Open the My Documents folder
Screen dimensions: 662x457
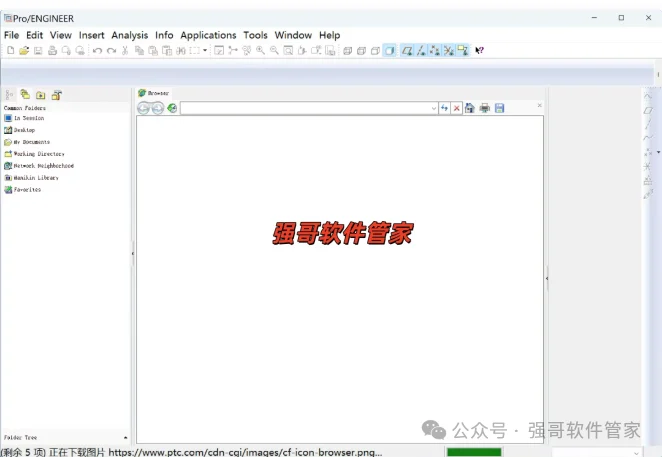pyautogui.click(x=27, y=142)
